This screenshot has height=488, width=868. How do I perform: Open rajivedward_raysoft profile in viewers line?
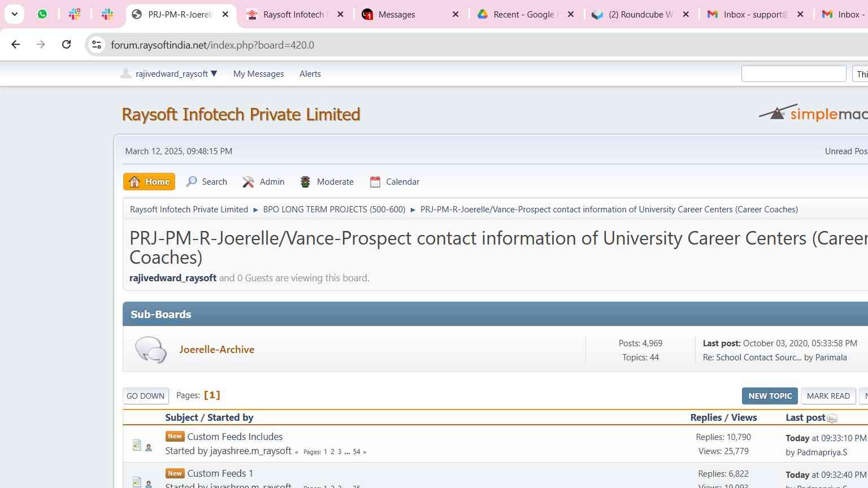pos(173,278)
